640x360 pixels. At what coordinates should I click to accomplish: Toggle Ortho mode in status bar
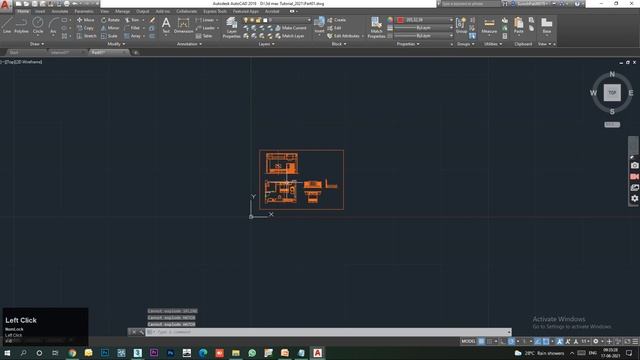pos(503,341)
